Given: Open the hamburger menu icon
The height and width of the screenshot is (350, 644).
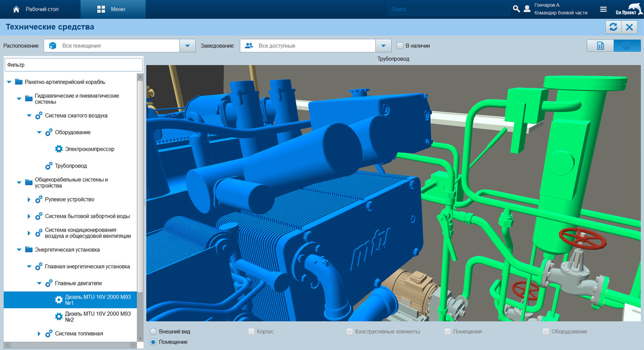Looking at the screenshot, I should point(603,9).
